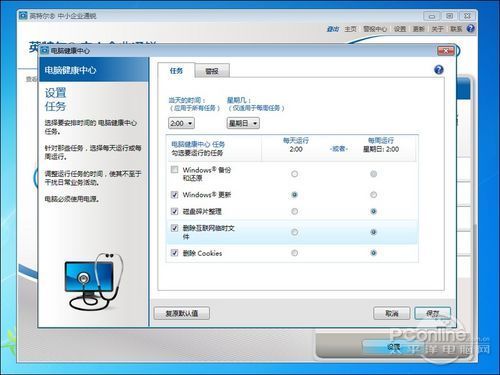This screenshot has height=375, width=500.
Task: Select daily run for Windows 备份和还原
Action: (x=294, y=174)
